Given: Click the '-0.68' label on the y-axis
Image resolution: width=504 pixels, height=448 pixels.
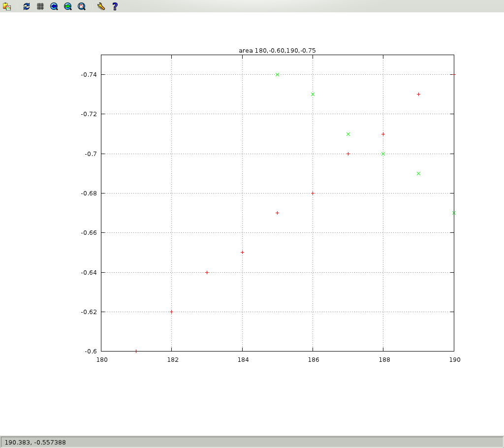Looking at the screenshot, I should tap(90, 193).
